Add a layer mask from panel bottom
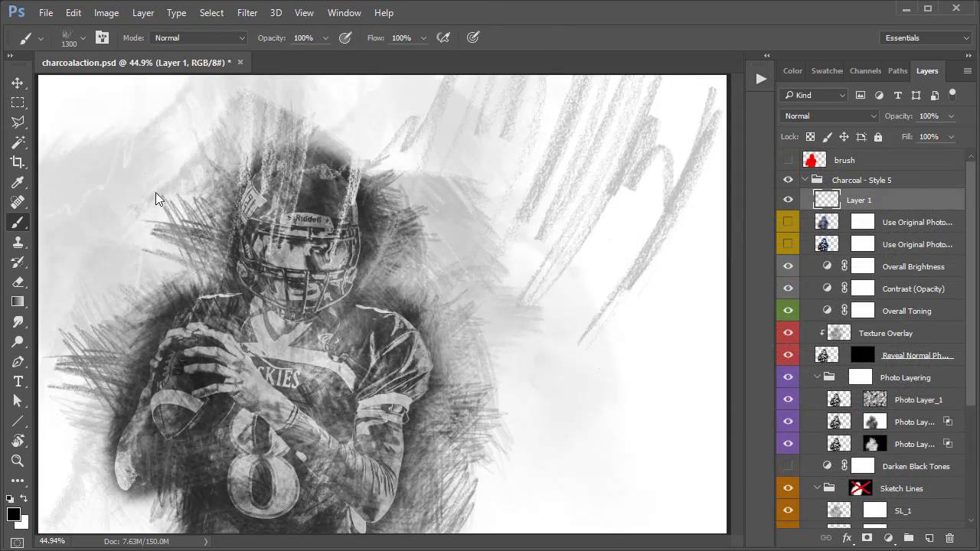Viewport: 980px width, 551px height. (867, 538)
